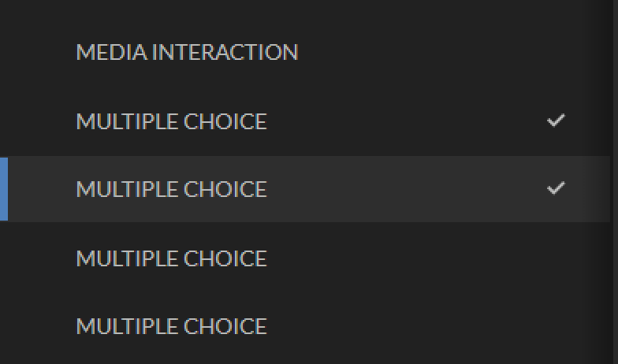
Task: Jump to the unchecked Multiple Choice under the highlighted row
Action: (x=171, y=258)
